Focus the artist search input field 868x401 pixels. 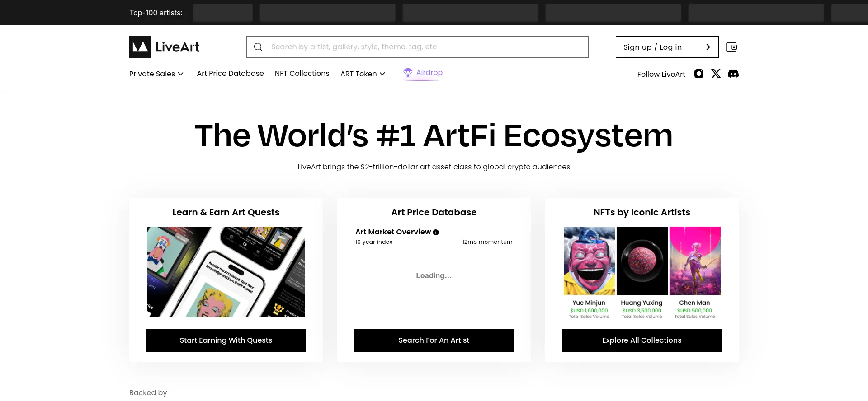point(417,47)
